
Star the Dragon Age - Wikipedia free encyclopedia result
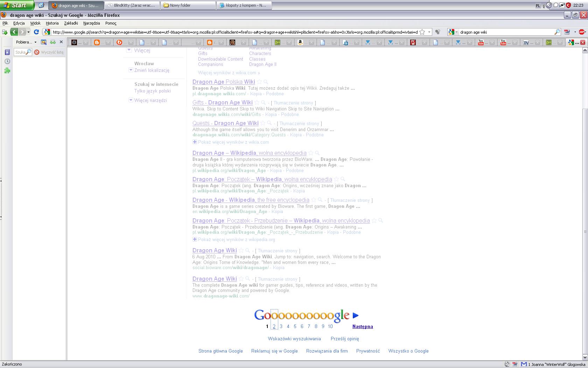pyautogui.click(x=314, y=200)
